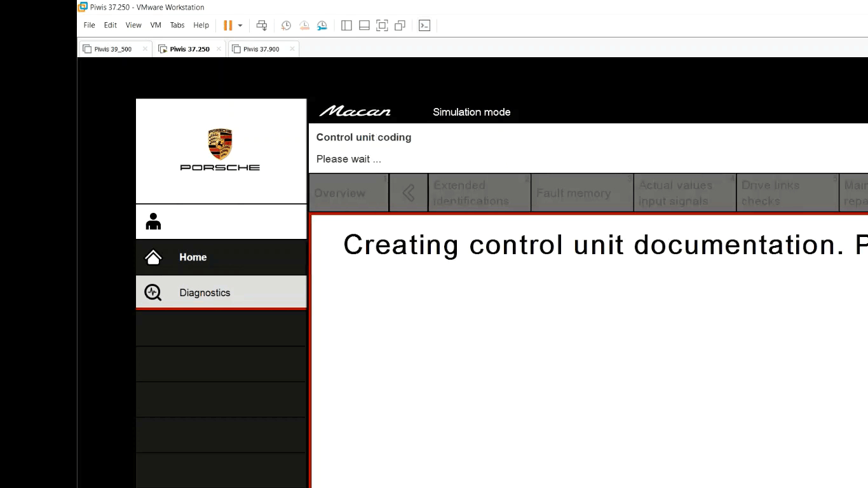Open the Edit menu

click(x=111, y=25)
